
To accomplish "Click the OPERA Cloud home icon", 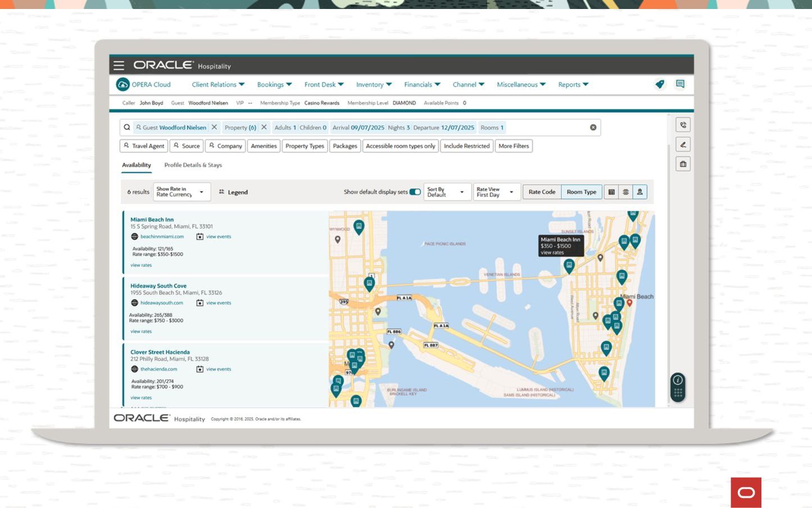I will coord(123,85).
